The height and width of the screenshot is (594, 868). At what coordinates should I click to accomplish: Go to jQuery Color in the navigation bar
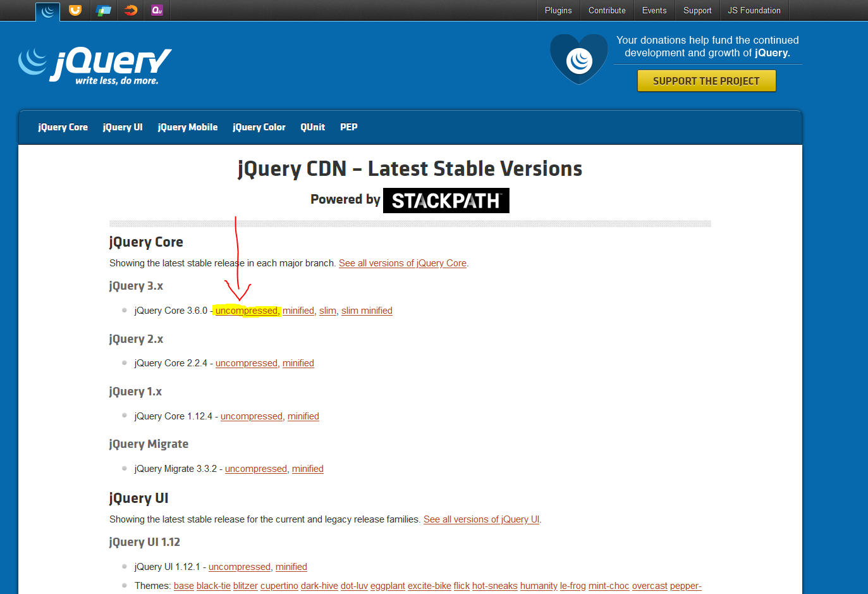tap(259, 127)
